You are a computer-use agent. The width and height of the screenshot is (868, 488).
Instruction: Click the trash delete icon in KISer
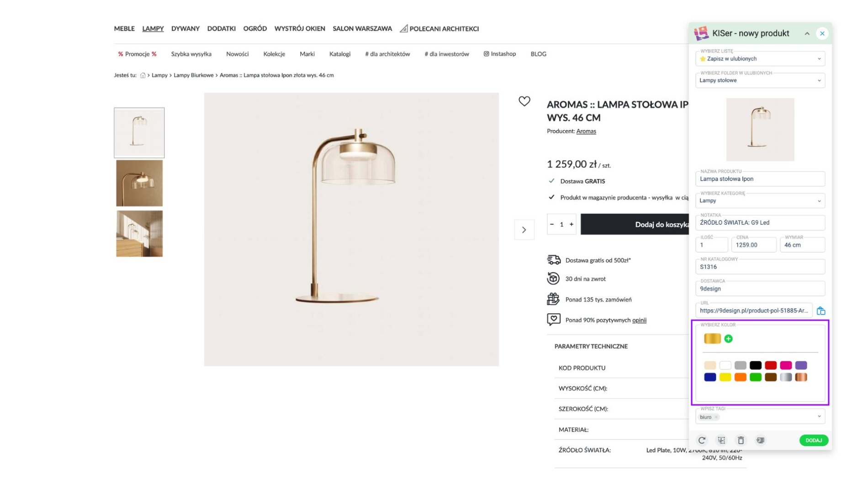pos(741,440)
